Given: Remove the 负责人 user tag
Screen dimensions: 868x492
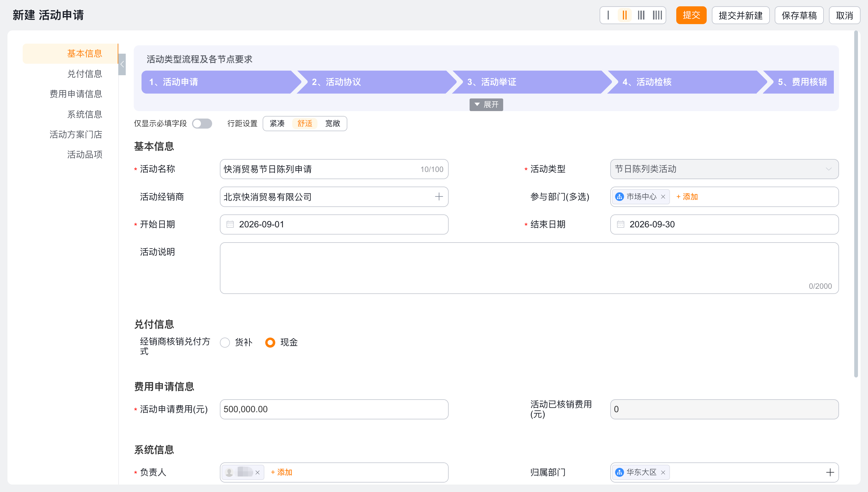Looking at the screenshot, I should (x=257, y=472).
